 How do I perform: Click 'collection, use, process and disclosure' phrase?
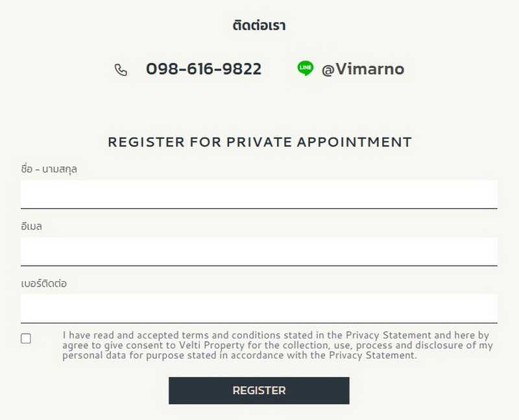370,345
